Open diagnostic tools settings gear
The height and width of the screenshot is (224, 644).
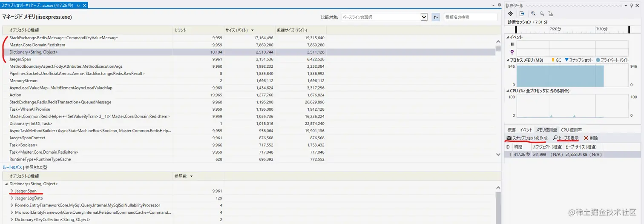tap(510, 14)
